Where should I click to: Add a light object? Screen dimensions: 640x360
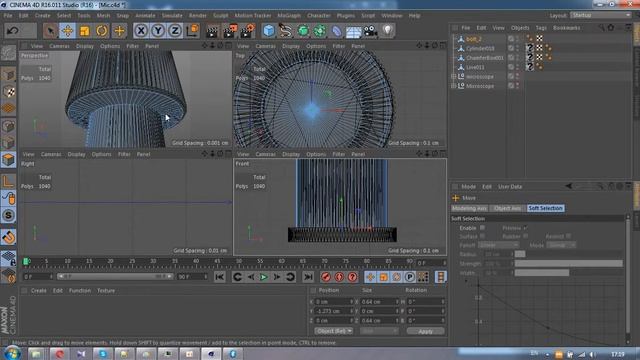[x=387, y=31]
